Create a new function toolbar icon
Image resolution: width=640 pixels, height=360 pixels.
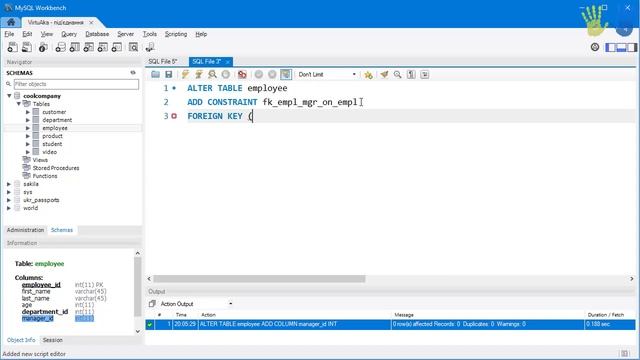click(117, 47)
